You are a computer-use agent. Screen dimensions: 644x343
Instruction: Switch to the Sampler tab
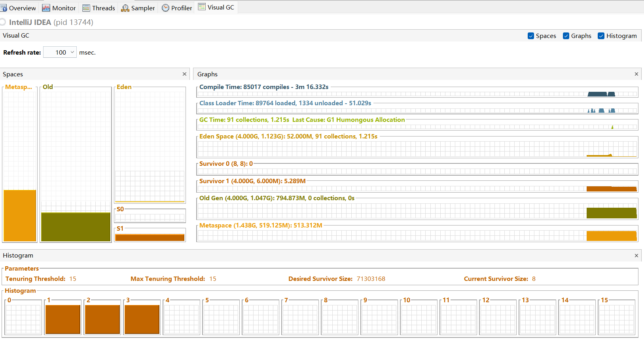[x=138, y=8]
